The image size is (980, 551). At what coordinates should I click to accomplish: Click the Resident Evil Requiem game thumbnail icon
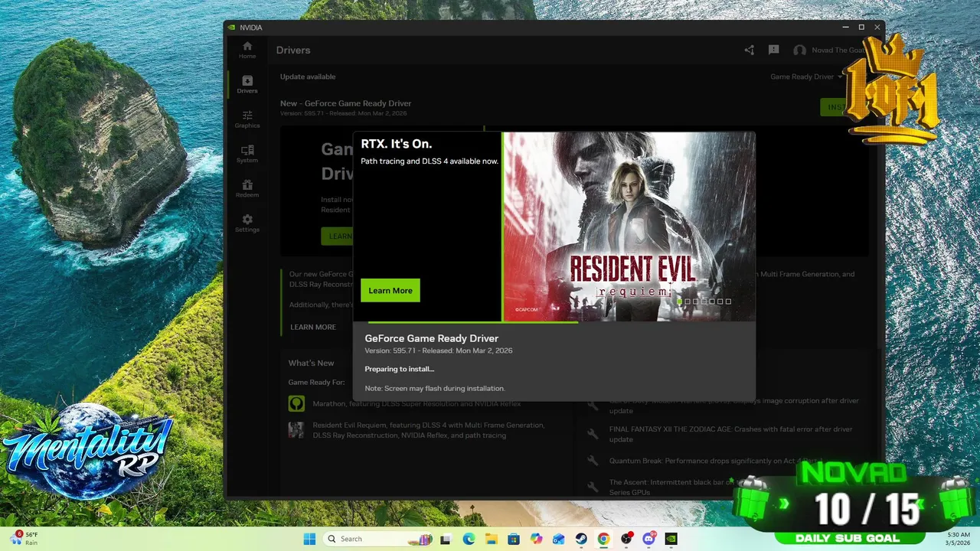point(296,430)
